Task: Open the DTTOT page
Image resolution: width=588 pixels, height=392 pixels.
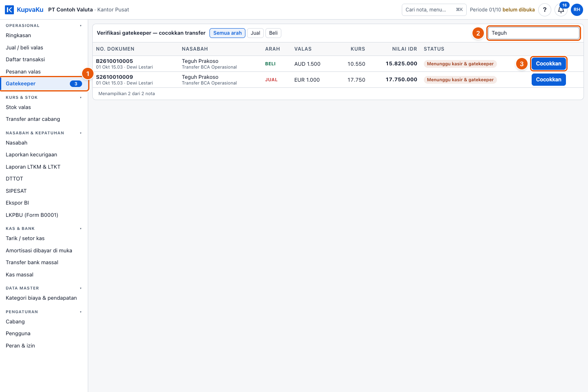Action: [x=44, y=179]
